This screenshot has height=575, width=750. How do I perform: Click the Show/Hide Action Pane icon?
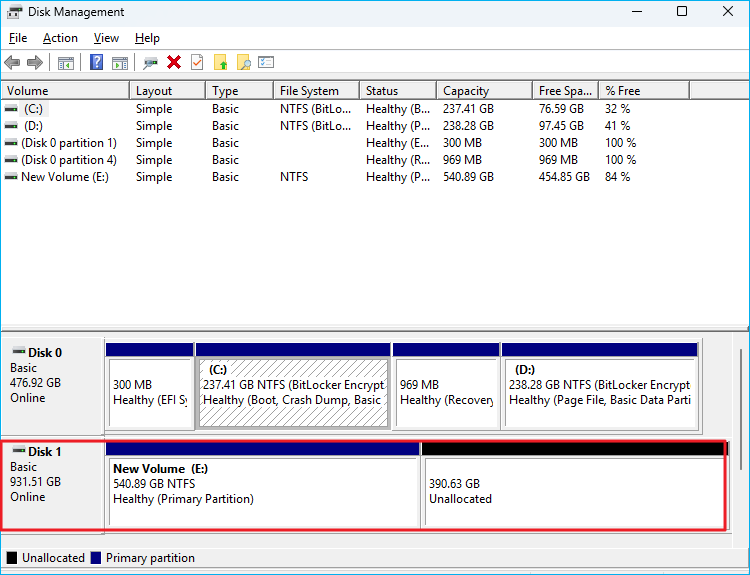coord(119,63)
